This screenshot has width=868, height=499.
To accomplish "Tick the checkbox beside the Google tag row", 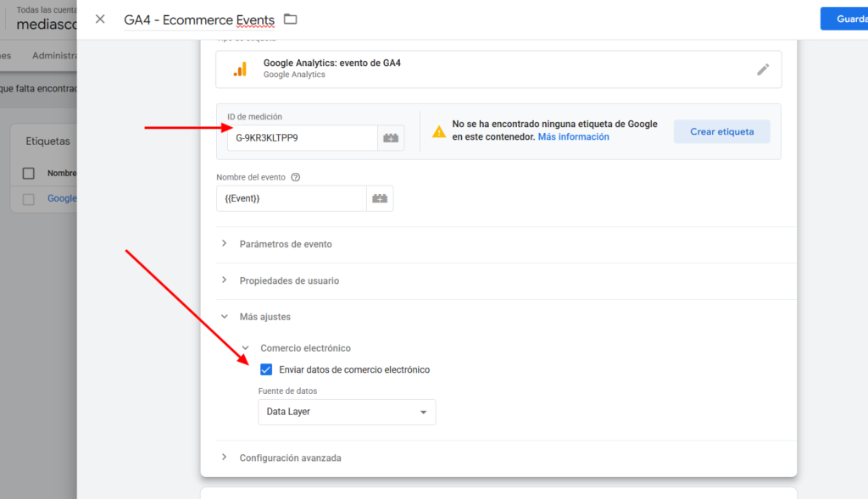I will 29,199.
